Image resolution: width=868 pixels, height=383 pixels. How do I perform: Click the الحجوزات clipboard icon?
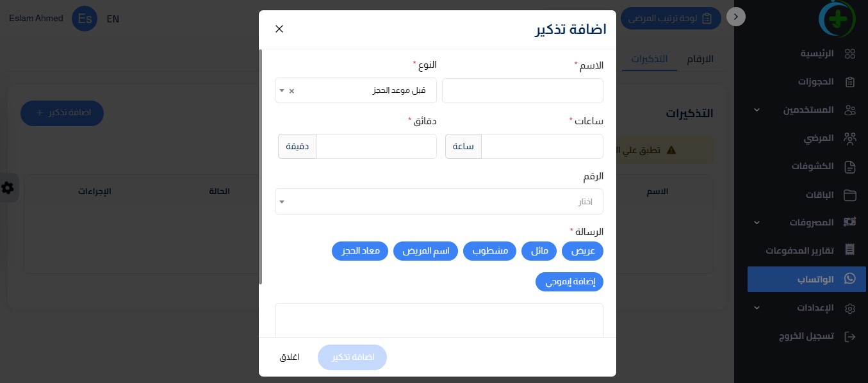tap(850, 82)
